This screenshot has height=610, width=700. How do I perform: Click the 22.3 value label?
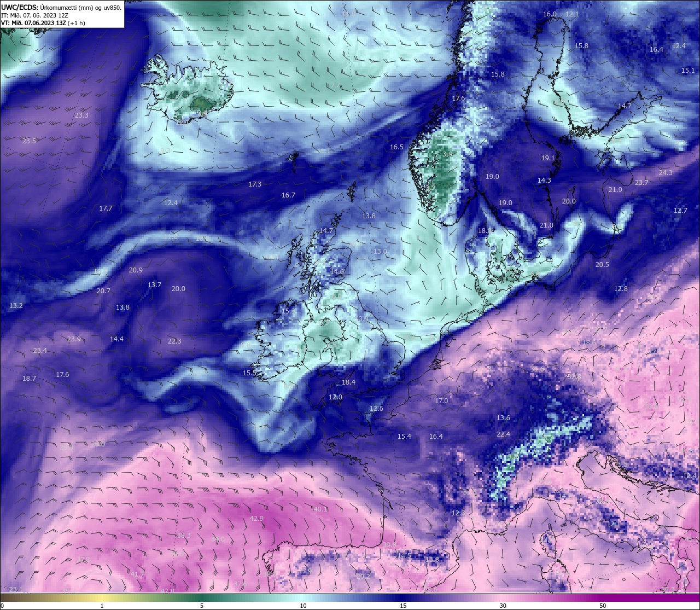tap(174, 341)
